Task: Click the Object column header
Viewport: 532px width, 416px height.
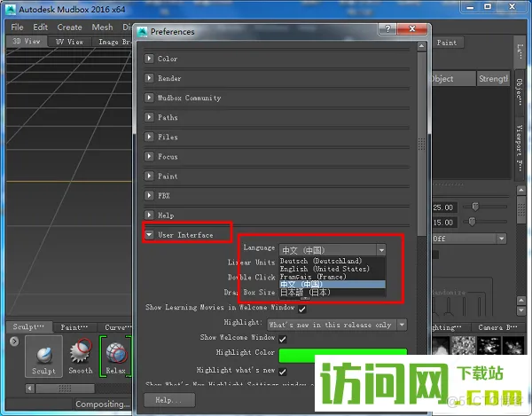Action: pos(452,79)
